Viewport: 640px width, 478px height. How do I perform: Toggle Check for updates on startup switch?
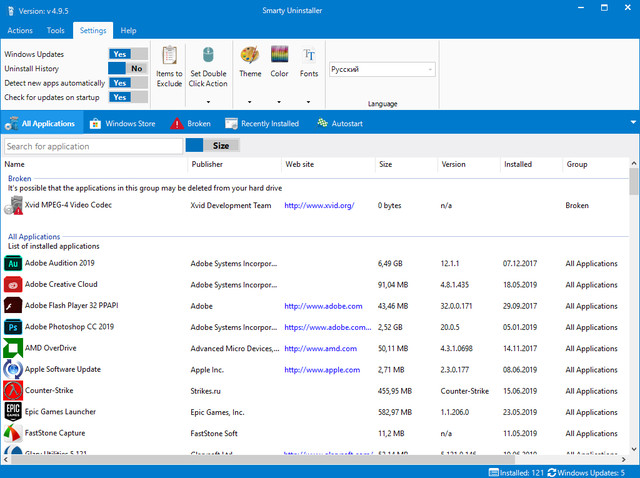[128, 97]
